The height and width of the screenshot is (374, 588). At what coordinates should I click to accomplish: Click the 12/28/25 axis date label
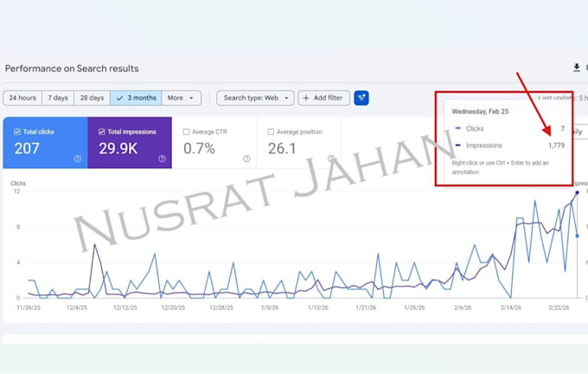tap(221, 307)
